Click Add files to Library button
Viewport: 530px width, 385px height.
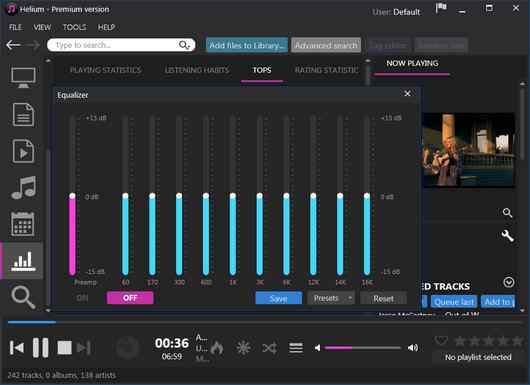(247, 45)
